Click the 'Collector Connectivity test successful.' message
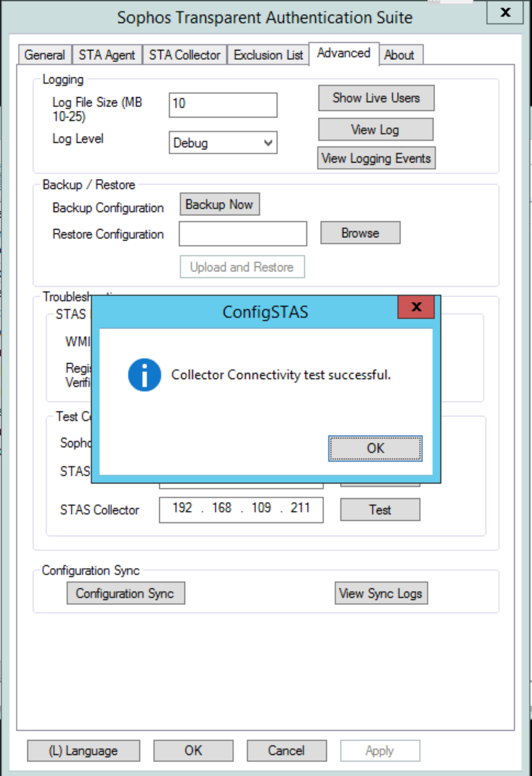Viewport: 532px width, 776px height. [x=281, y=375]
